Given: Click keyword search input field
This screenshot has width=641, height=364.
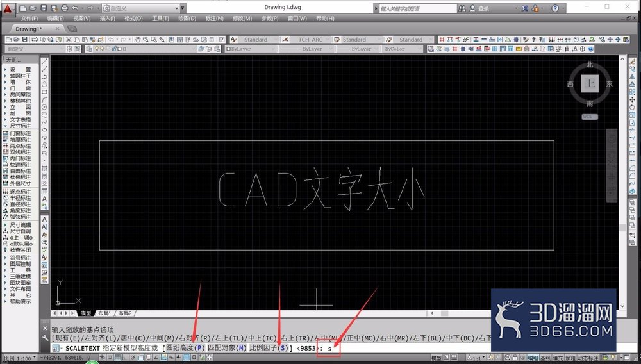Looking at the screenshot, I should (x=417, y=8).
